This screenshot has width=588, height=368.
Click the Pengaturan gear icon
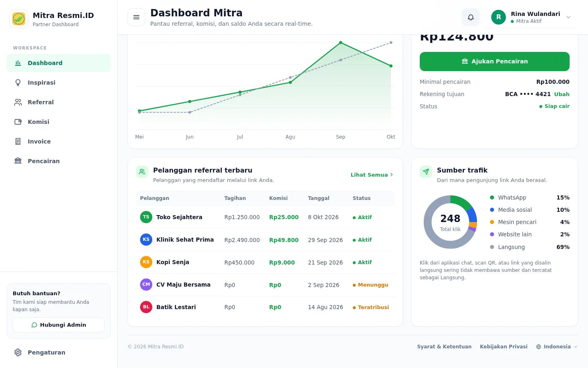(x=18, y=352)
